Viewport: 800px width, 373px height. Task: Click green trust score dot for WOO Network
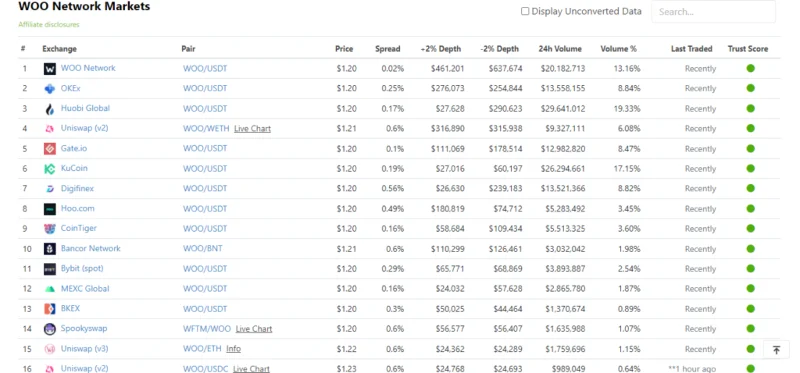pos(750,68)
